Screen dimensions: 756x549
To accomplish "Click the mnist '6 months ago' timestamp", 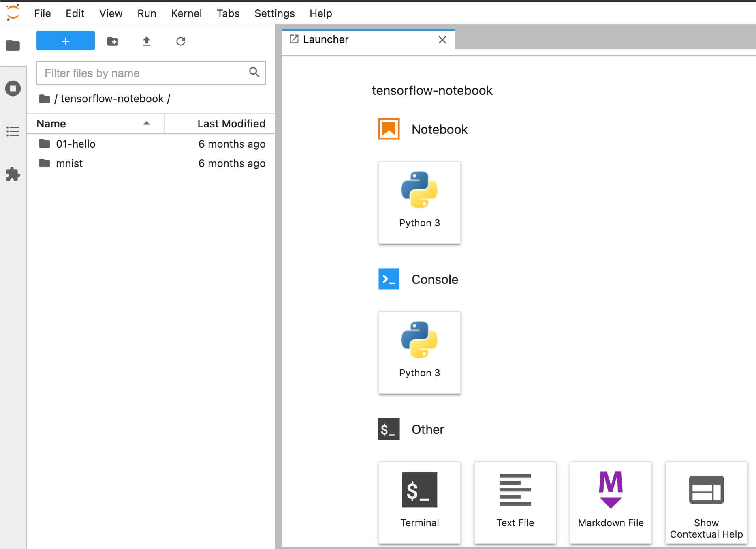I will 232,163.
